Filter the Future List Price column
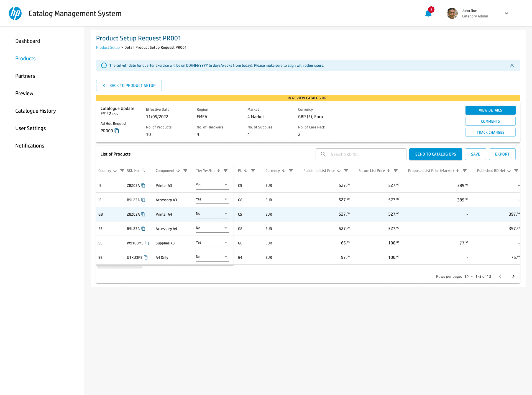This screenshot has width=532, height=395. coord(396,171)
